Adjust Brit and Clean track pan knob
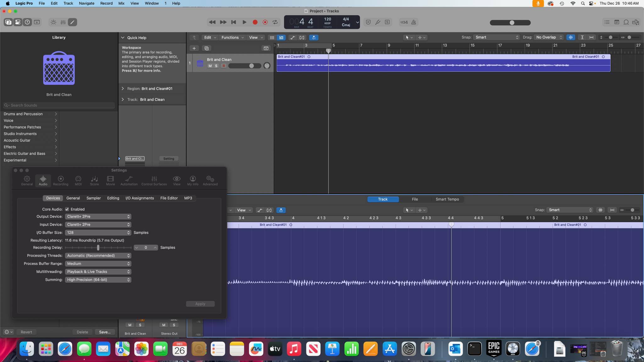 (x=267, y=66)
